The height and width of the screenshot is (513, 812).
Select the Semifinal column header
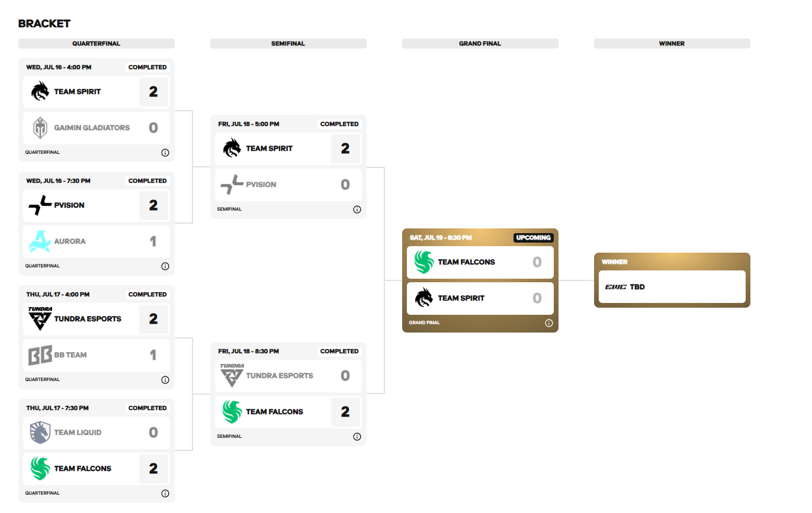pos(288,44)
